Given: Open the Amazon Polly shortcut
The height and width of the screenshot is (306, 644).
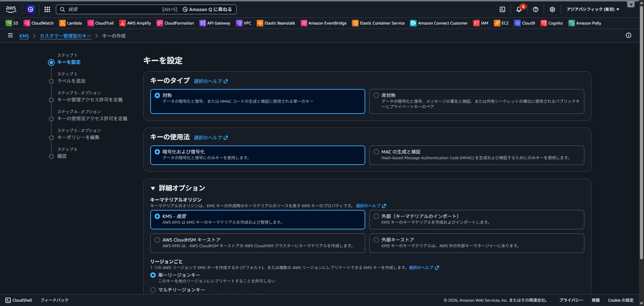Looking at the screenshot, I should pos(585,23).
